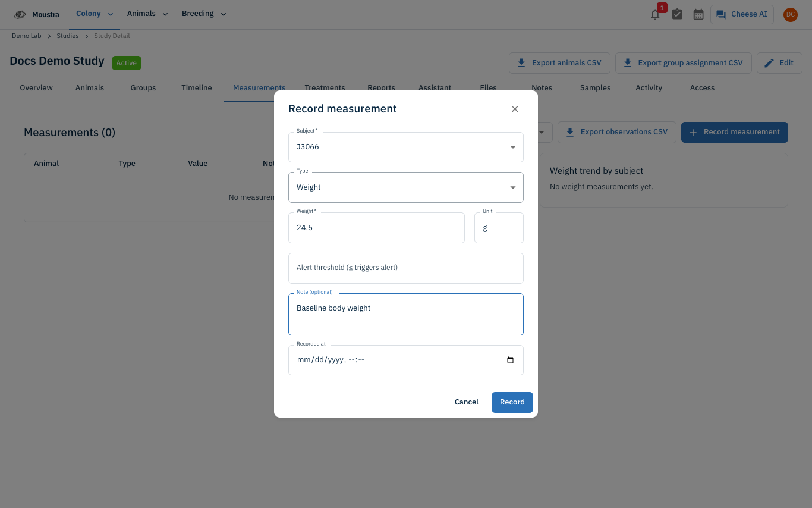Click the Recorded at date field
The height and width of the screenshot is (508, 812).
pos(406,360)
